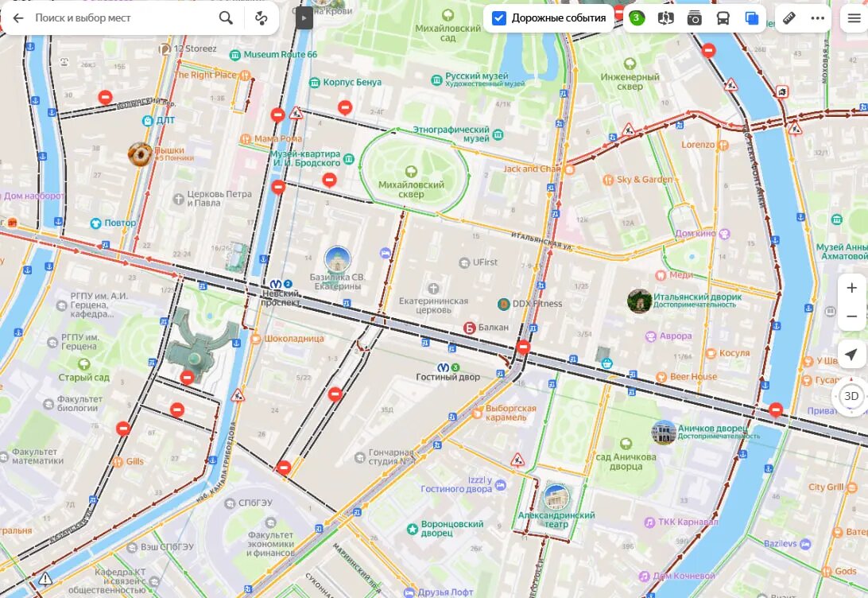Open Sky & Garden restaurant marker
The image size is (868, 598).
(x=608, y=180)
